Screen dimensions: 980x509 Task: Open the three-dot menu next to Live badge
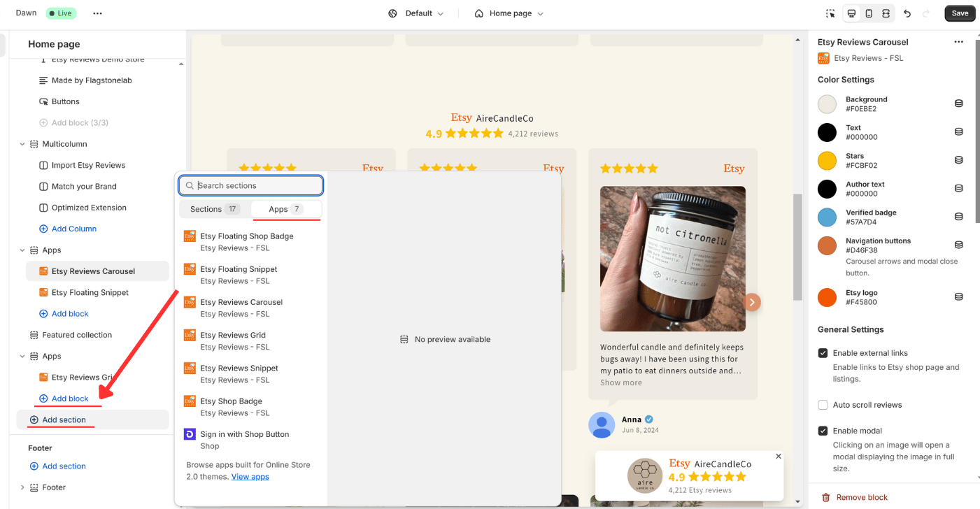97,13
